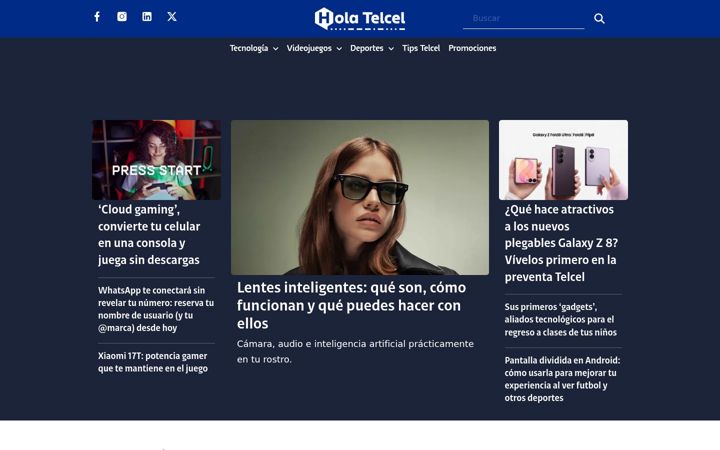
Task: Click the 'Cámara, audio e inteligencia artificial' summary
Action: (x=355, y=351)
